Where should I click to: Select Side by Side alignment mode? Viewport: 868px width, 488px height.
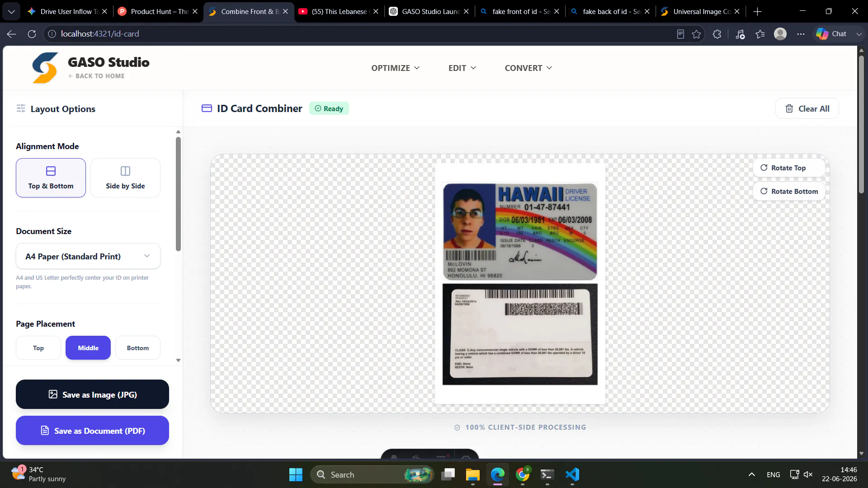125,178
